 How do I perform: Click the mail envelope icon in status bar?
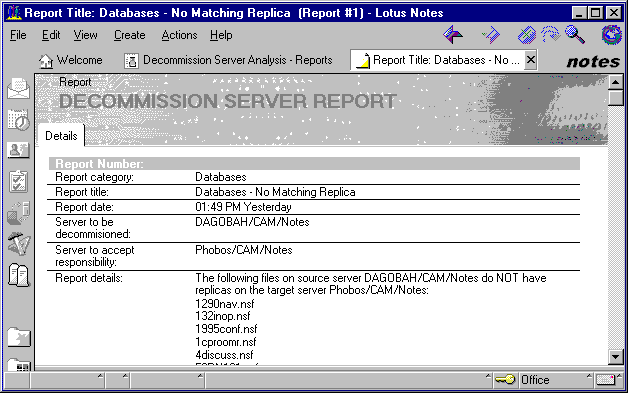pos(605,380)
